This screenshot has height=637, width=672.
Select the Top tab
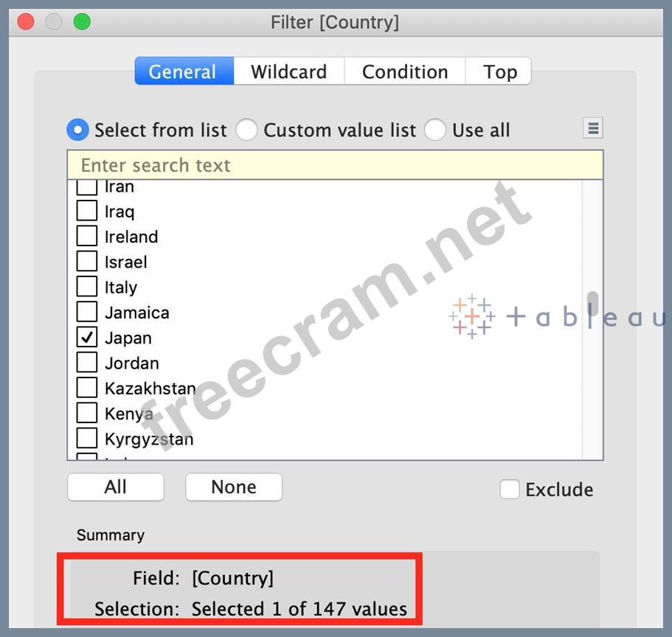click(x=499, y=72)
